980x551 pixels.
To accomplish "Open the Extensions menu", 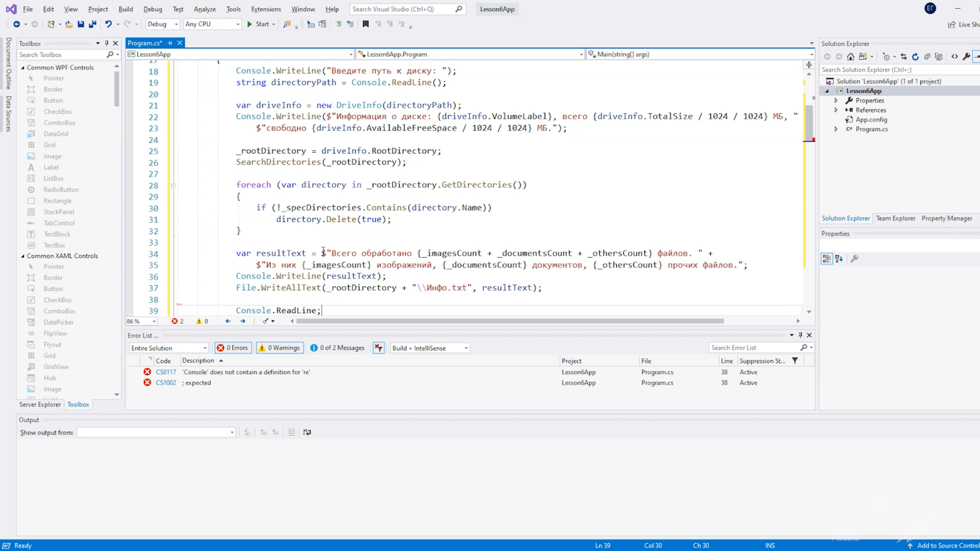I will [266, 9].
